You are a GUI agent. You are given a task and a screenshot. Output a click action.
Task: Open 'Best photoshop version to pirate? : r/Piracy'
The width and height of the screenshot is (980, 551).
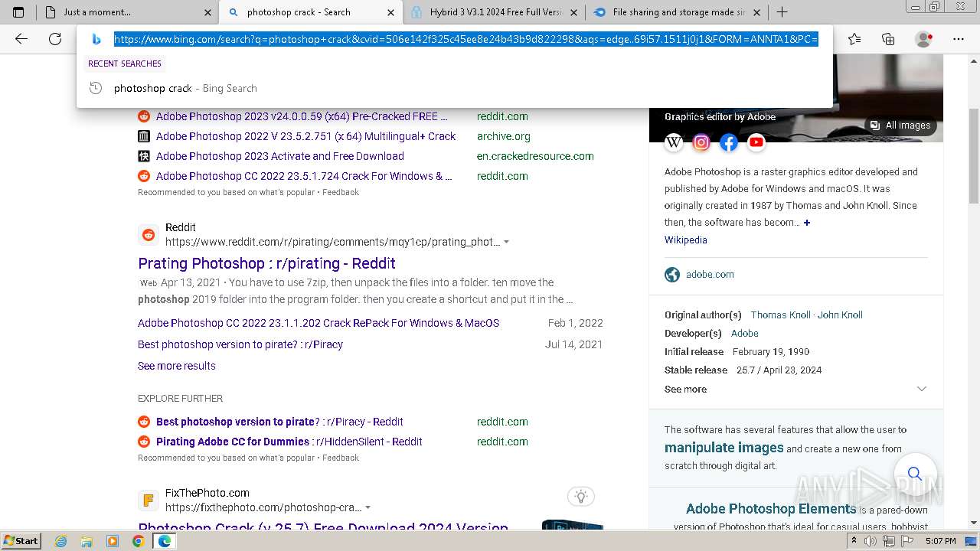click(240, 344)
